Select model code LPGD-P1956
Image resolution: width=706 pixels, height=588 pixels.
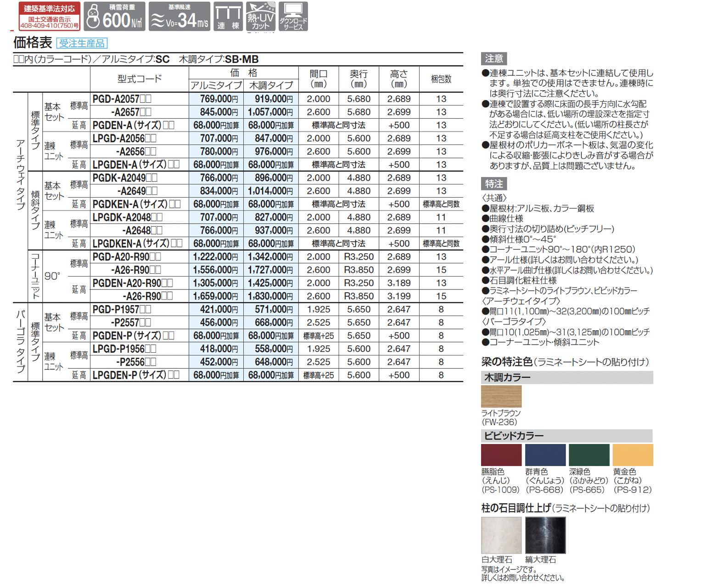click(124, 349)
